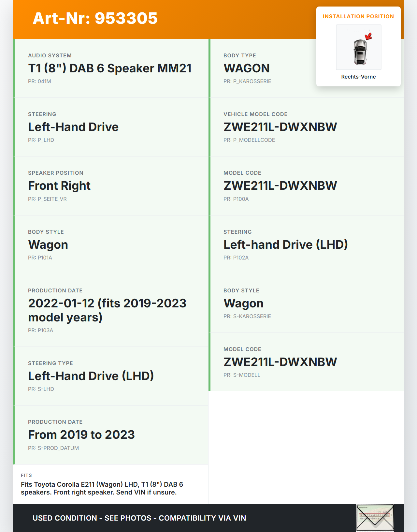Click the Installation Position heading
Viewport: 417px width, 532px height.
358,17
